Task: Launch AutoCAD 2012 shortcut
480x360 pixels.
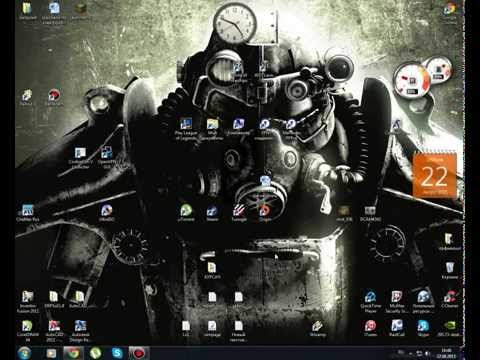Action: pyautogui.click(x=54, y=331)
